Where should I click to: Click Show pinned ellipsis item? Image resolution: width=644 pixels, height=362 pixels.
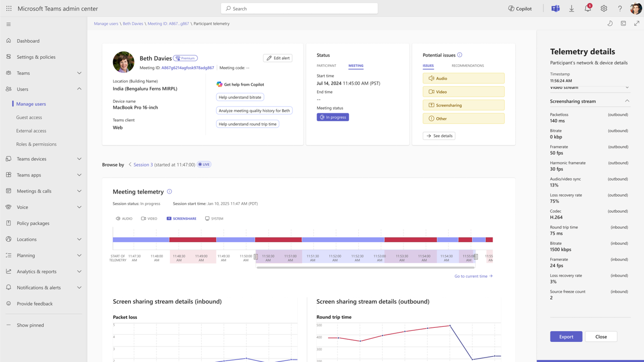30,325
